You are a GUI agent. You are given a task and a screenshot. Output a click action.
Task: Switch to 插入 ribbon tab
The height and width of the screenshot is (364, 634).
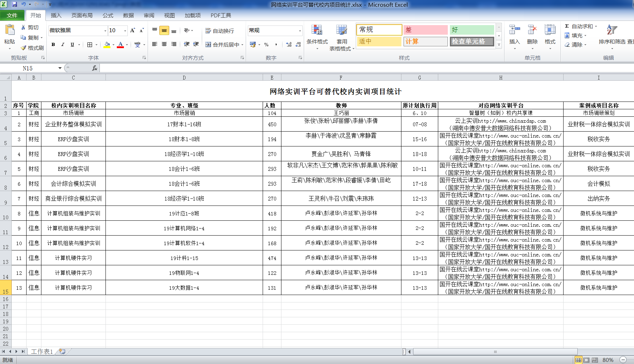pyautogui.click(x=56, y=16)
